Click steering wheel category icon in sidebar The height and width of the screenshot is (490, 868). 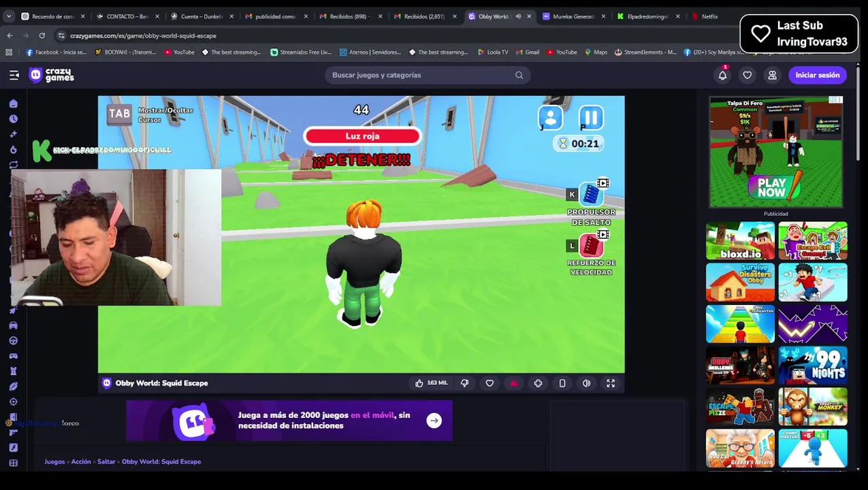13,341
